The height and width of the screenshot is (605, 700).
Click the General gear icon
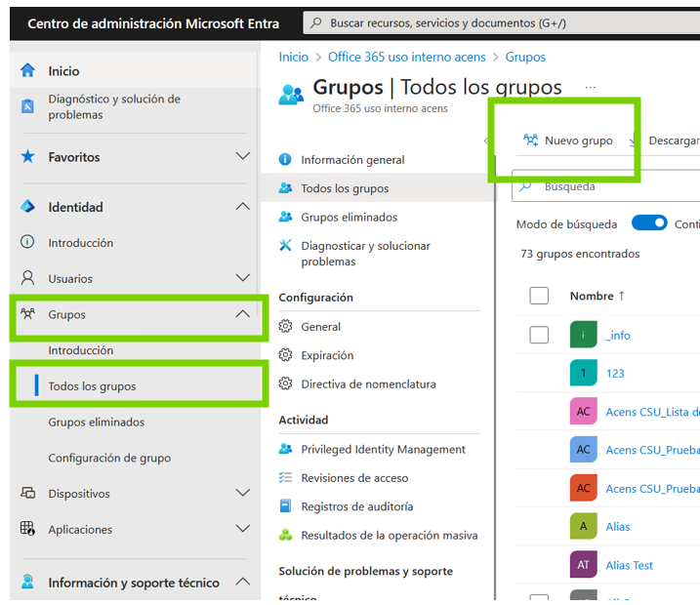[x=285, y=327]
